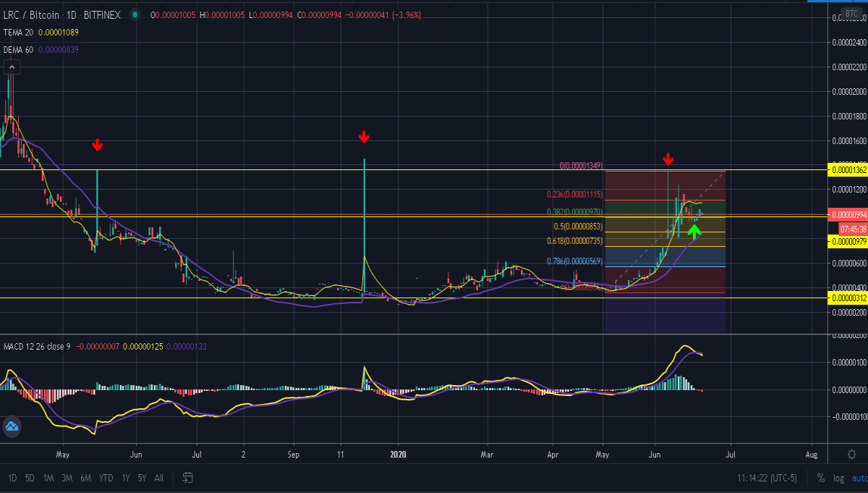Toggle percent scale mode
The width and height of the screenshot is (868, 493).
click(x=821, y=478)
